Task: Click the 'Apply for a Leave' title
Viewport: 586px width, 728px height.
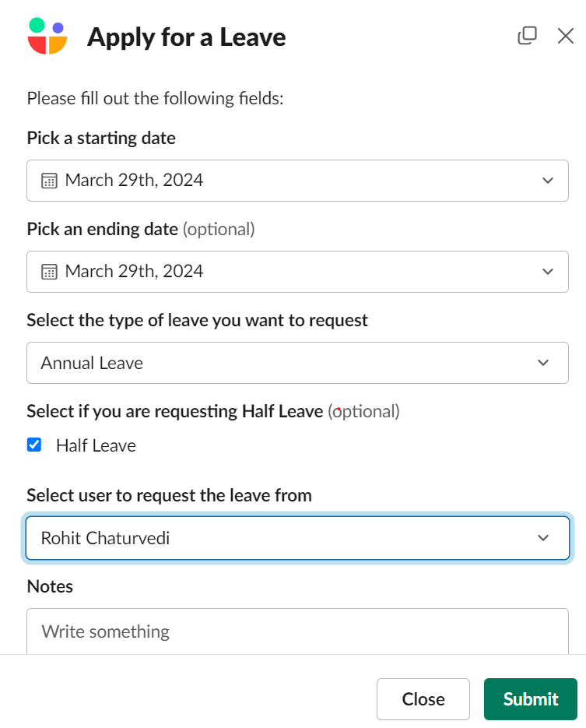Action: coord(187,37)
